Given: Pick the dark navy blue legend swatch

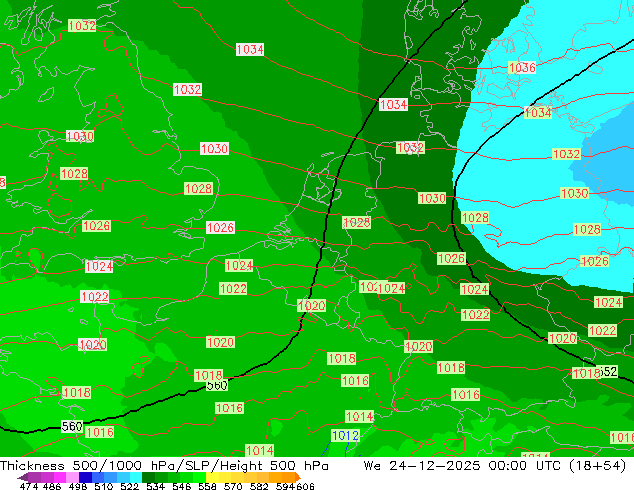Looking at the screenshot, I should (85, 477).
